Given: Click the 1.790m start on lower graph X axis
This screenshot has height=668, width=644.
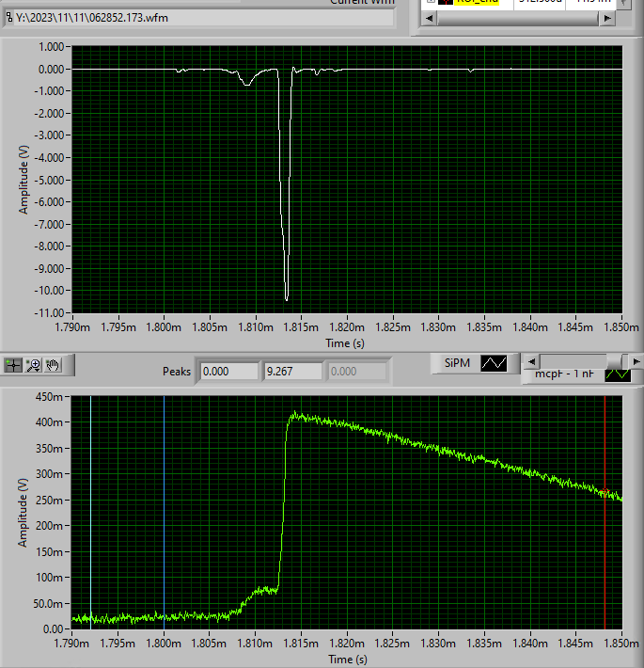Looking at the screenshot, I should 71,643.
